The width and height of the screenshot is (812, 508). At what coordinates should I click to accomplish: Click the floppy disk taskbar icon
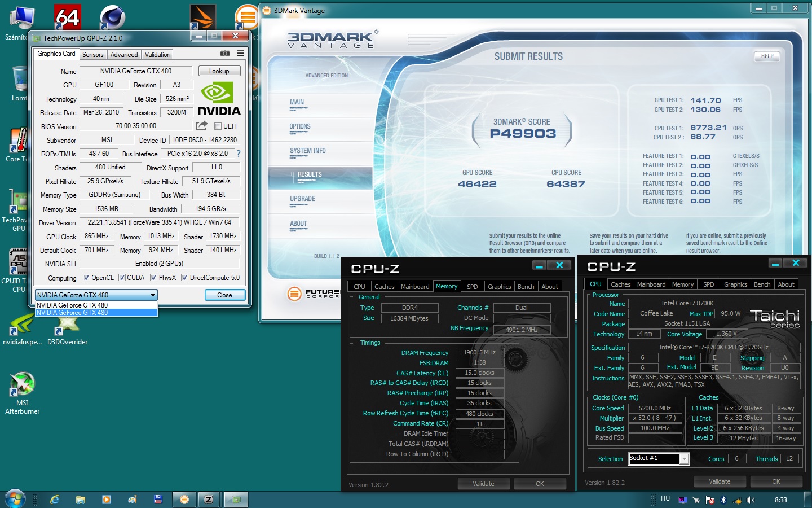coord(158,500)
